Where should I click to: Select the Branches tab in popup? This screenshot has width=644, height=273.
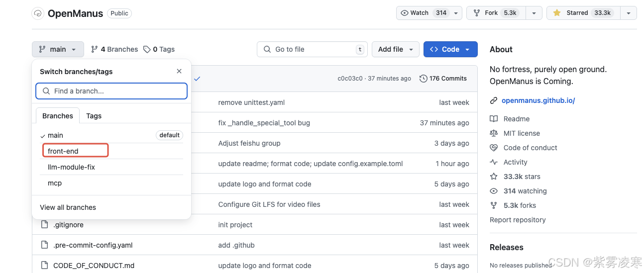(x=58, y=116)
